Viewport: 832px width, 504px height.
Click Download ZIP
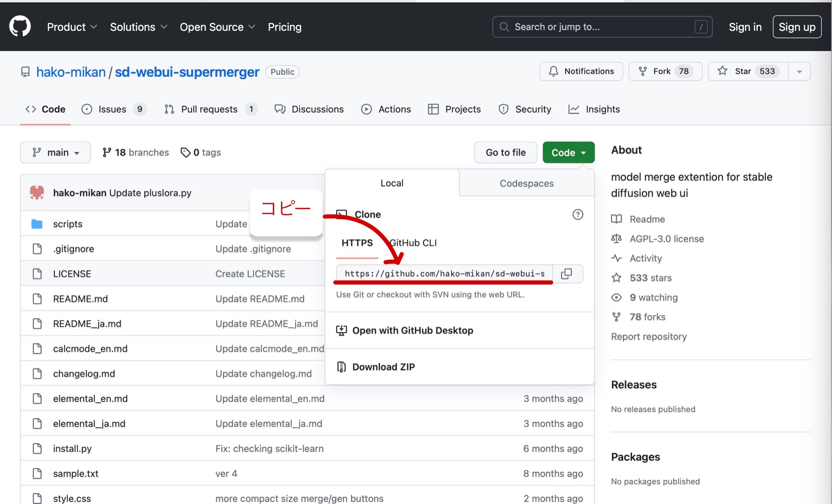pyautogui.click(x=383, y=367)
